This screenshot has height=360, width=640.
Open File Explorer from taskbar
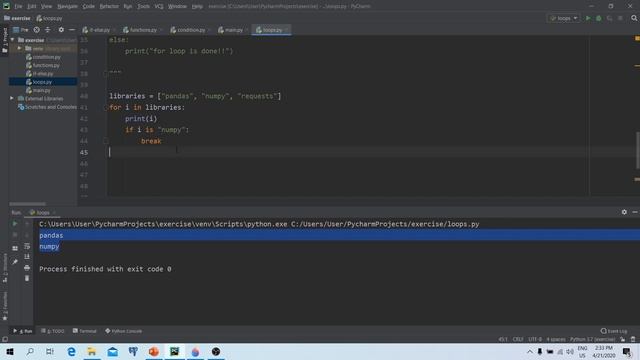[92, 351]
